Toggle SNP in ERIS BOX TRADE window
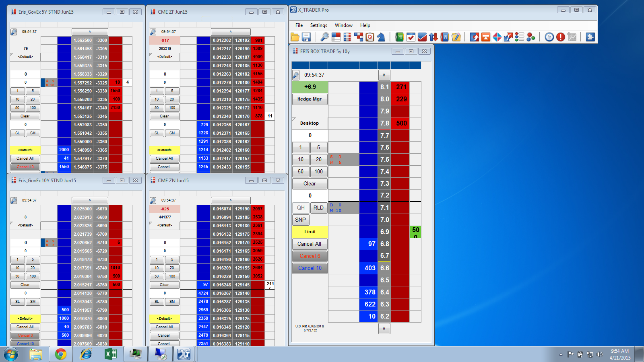The height and width of the screenshot is (362, 644). point(301,220)
